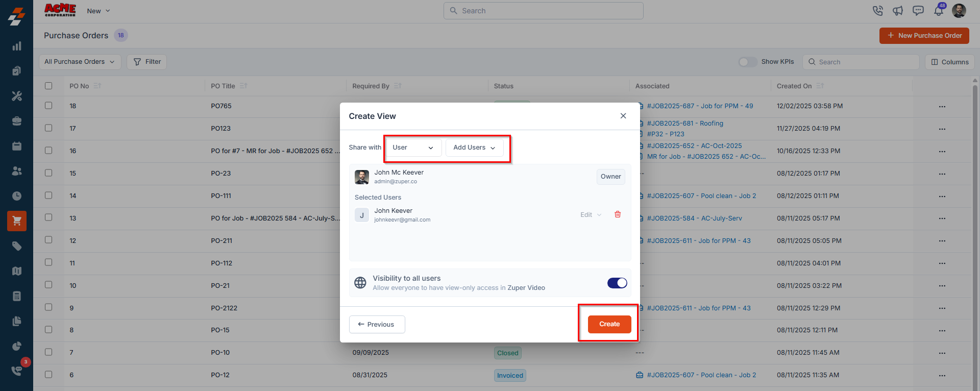Delete selected user John Keever with trash icon

tap(618, 214)
